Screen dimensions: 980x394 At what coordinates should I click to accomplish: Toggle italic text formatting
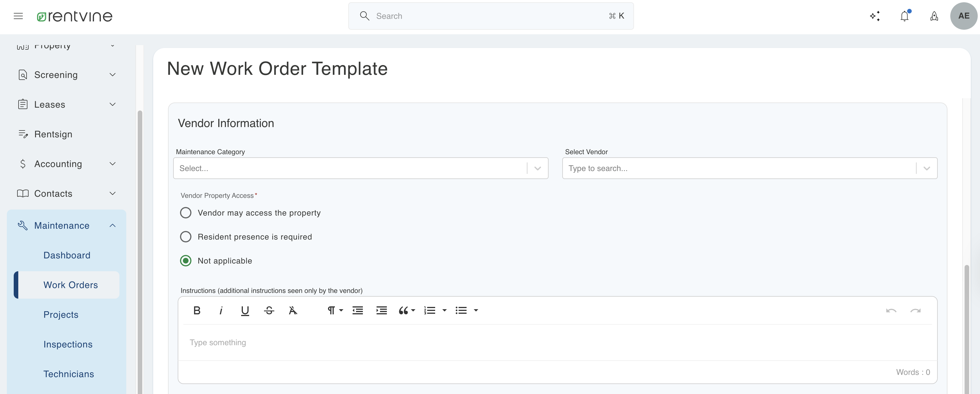[221, 311]
